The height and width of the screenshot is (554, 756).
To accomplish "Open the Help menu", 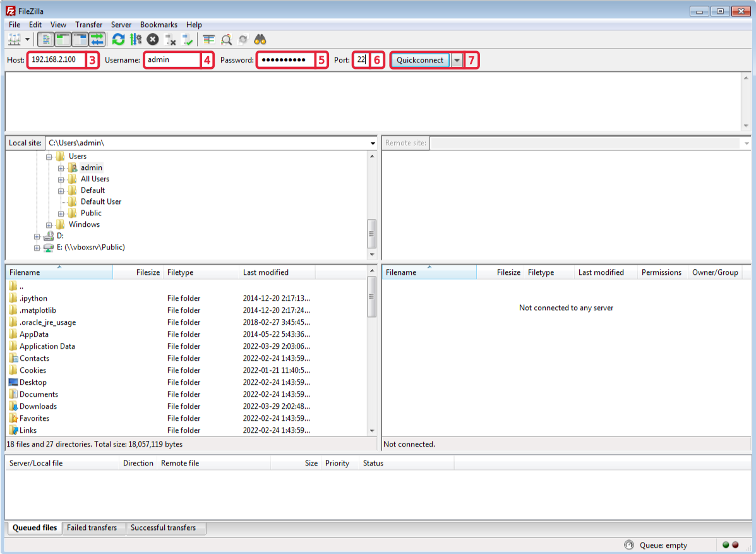I will click(194, 25).
